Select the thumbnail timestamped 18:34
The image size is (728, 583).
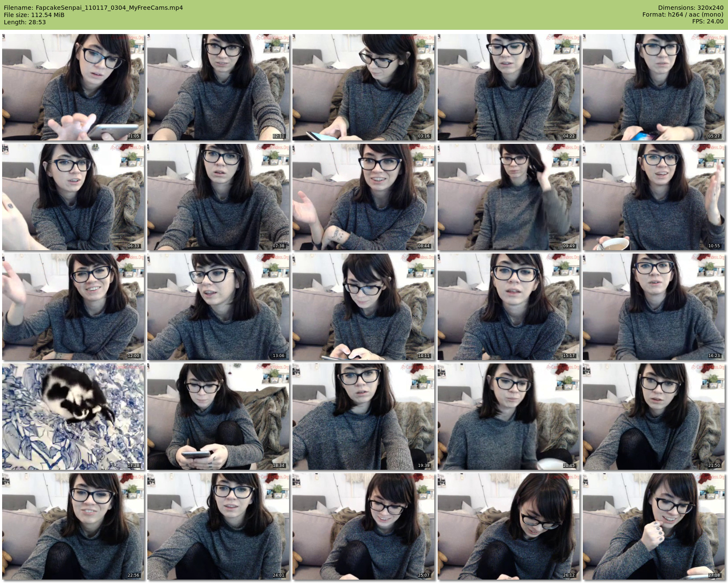click(218, 417)
